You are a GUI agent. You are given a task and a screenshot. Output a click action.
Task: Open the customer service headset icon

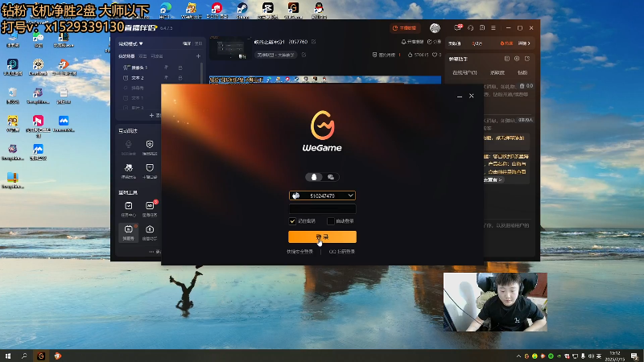tap(471, 28)
